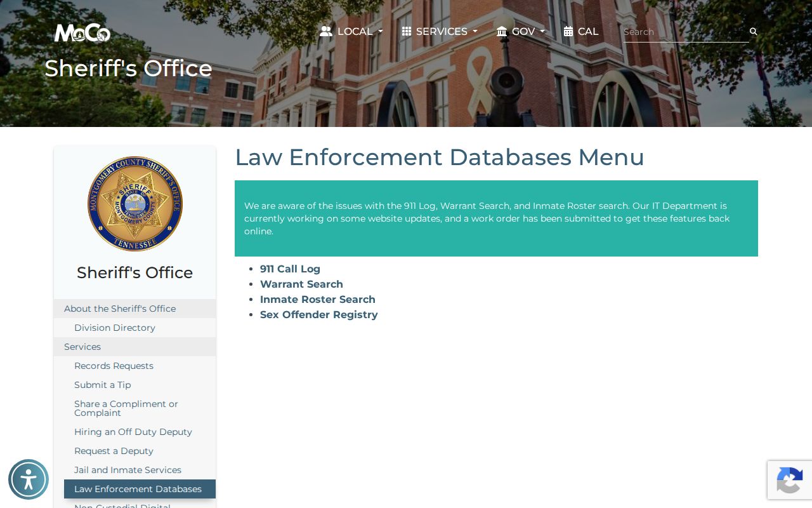Click the reCAPTCHA badge
The width and height of the screenshot is (812, 508).
[790, 480]
